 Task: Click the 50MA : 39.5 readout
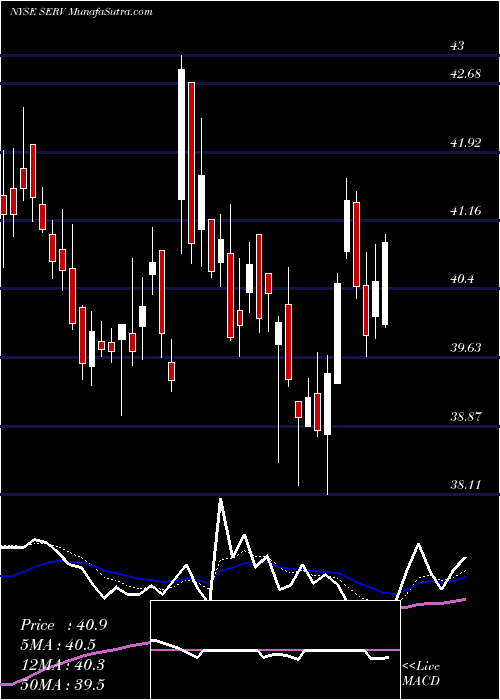[62, 684]
